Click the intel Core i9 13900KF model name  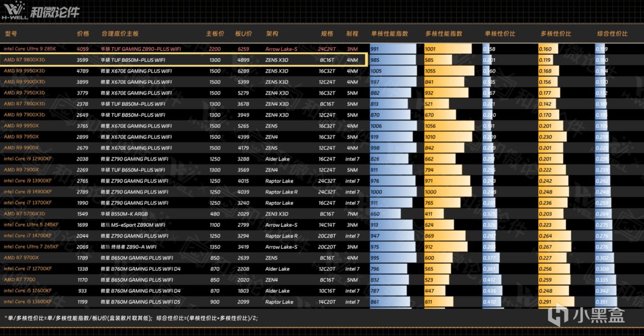pos(28,181)
